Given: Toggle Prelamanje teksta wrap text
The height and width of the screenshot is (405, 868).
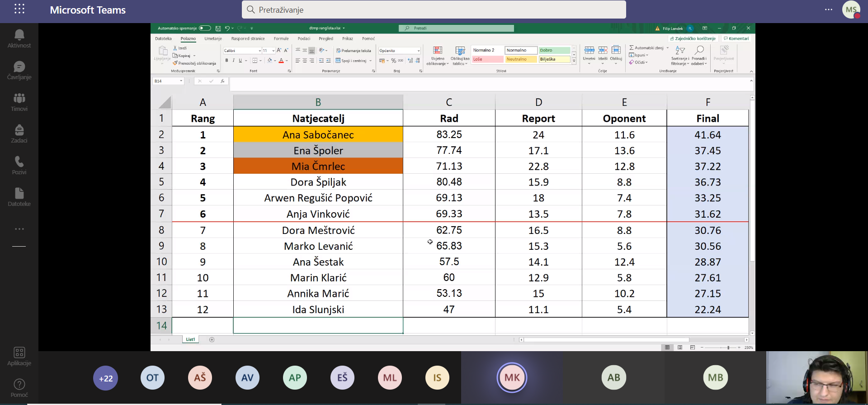Looking at the screenshot, I should pyautogui.click(x=354, y=51).
